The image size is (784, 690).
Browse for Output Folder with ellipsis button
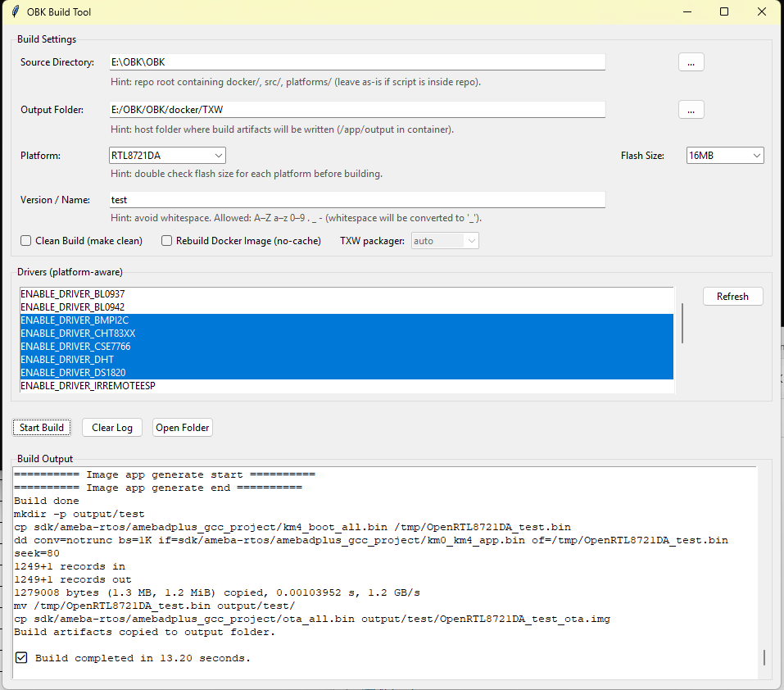691,110
